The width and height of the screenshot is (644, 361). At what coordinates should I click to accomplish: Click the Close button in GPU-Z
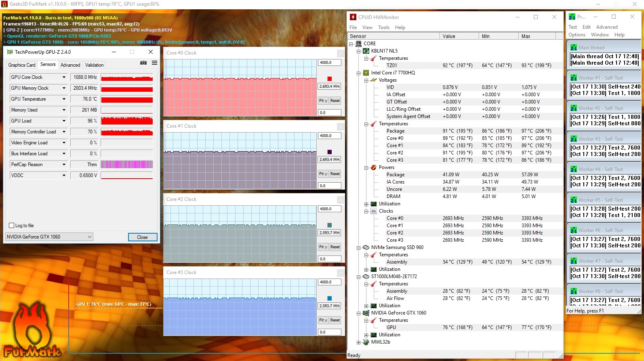click(x=142, y=237)
